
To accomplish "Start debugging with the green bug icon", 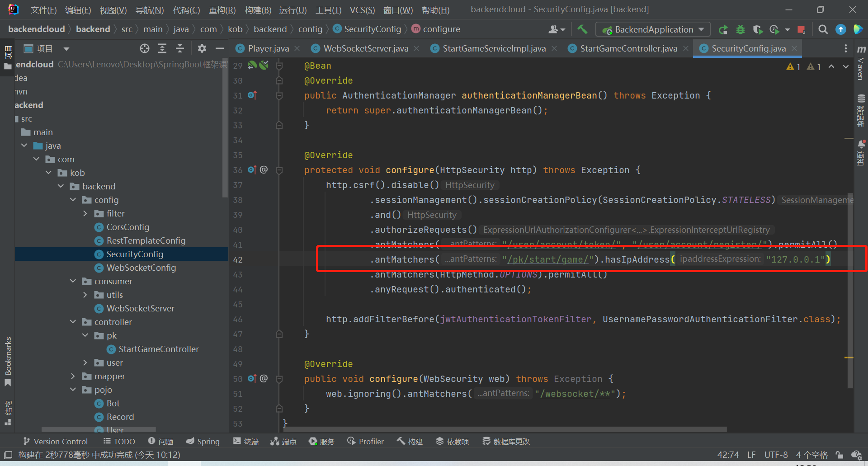I will point(741,29).
